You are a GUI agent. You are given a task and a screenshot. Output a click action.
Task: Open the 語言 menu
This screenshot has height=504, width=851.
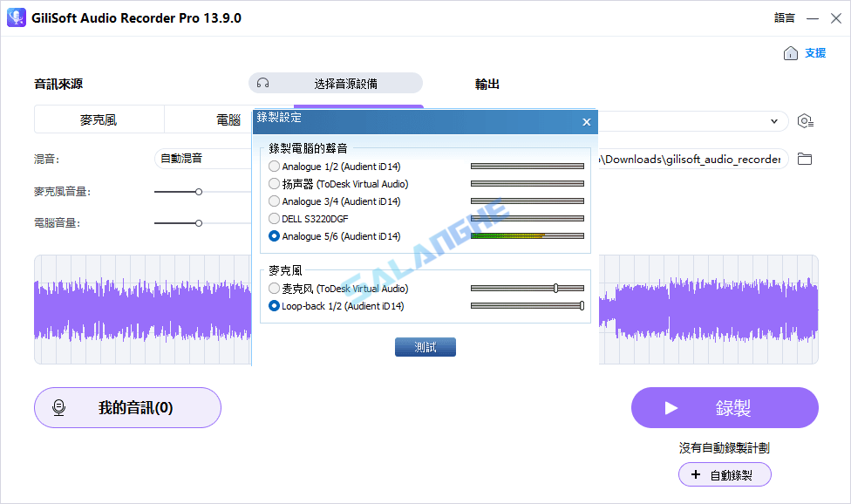click(x=784, y=17)
